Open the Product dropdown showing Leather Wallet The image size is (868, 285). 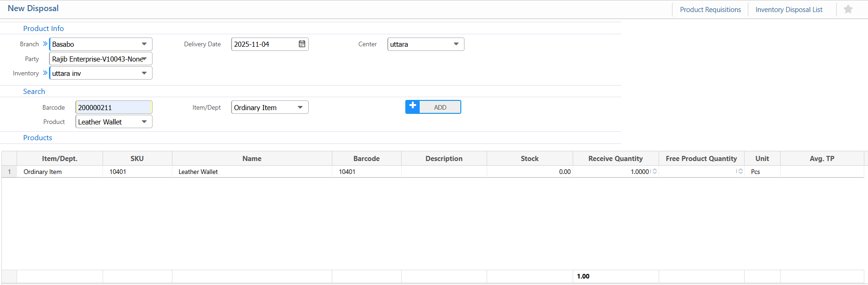[144, 122]
